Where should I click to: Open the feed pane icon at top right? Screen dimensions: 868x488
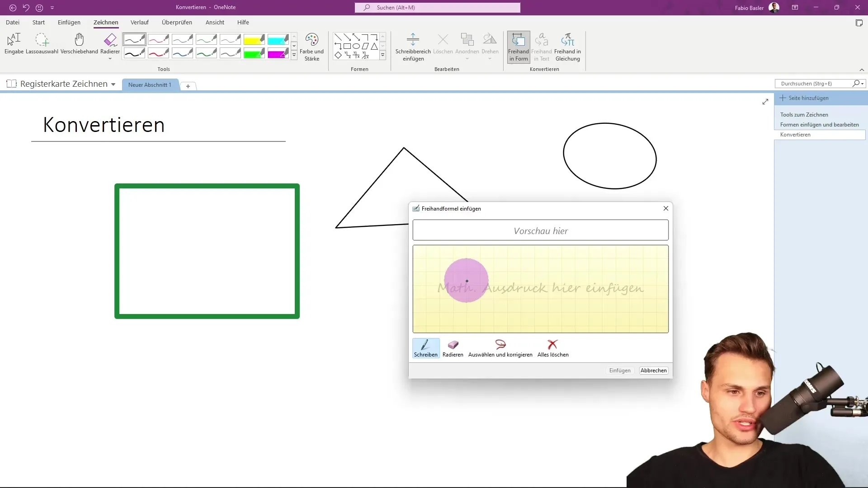click(859, 23)
